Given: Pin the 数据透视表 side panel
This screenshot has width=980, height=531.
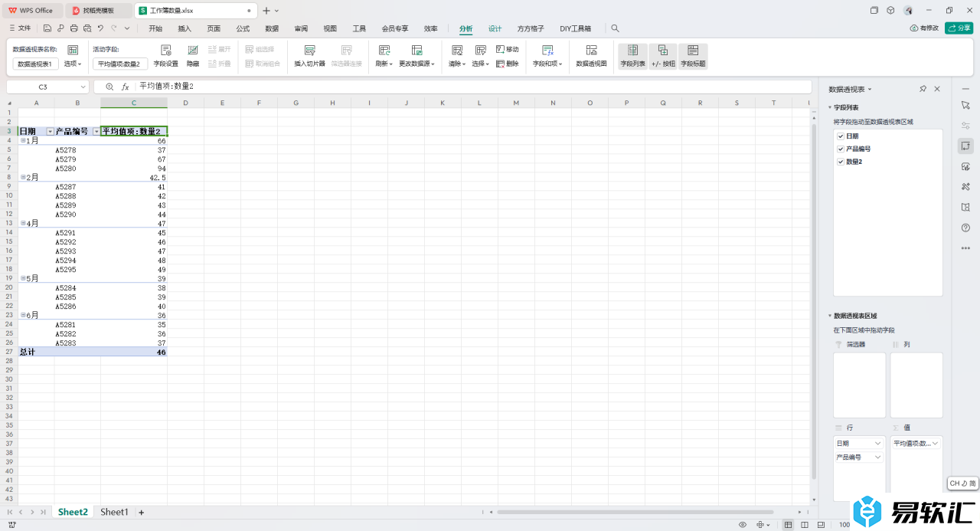Looking at the screenshot, I should [x=923, y=89].
